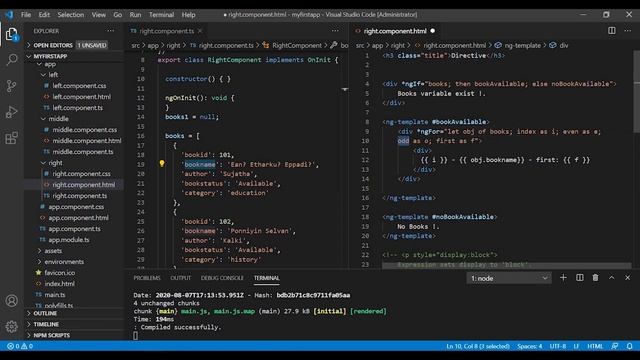
Task: Change end of line via LF
Action: pyautogui.click(x=576, y=346)
